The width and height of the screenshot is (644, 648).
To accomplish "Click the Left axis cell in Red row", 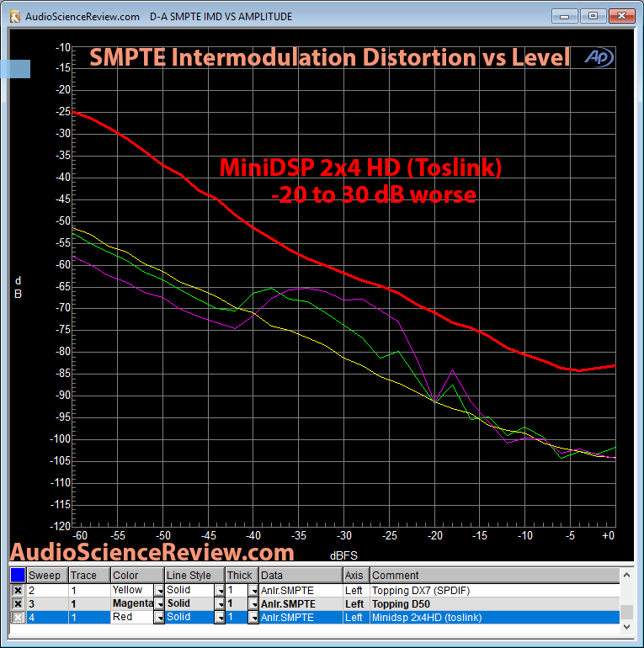I will click(356, 618).
